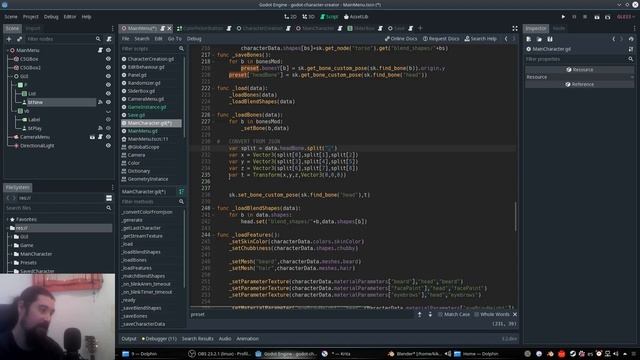Open the Debugger bottom panel
The image size is (640, 360).
159,339
